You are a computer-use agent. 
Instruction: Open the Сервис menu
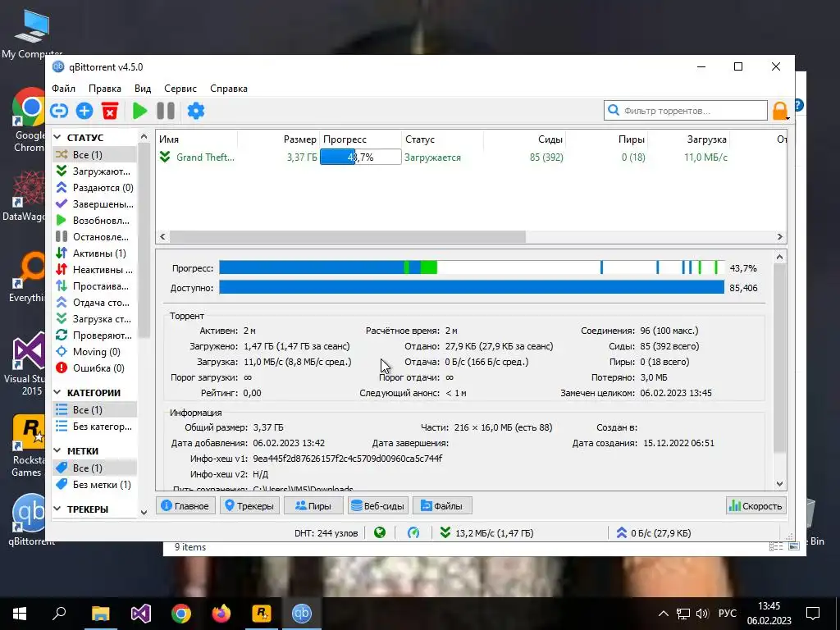(x=180, y=89)
